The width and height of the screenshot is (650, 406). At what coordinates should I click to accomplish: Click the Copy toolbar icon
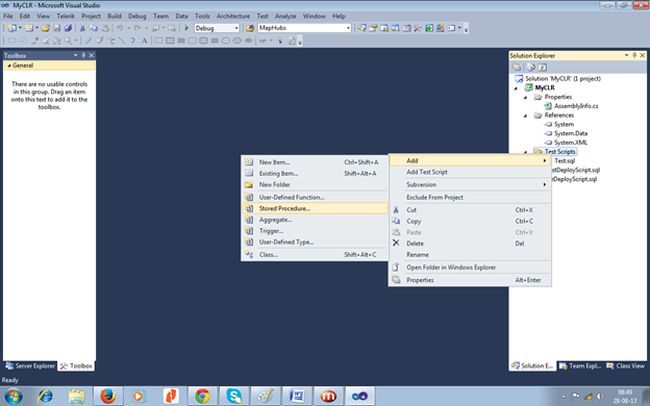[94, 28]
